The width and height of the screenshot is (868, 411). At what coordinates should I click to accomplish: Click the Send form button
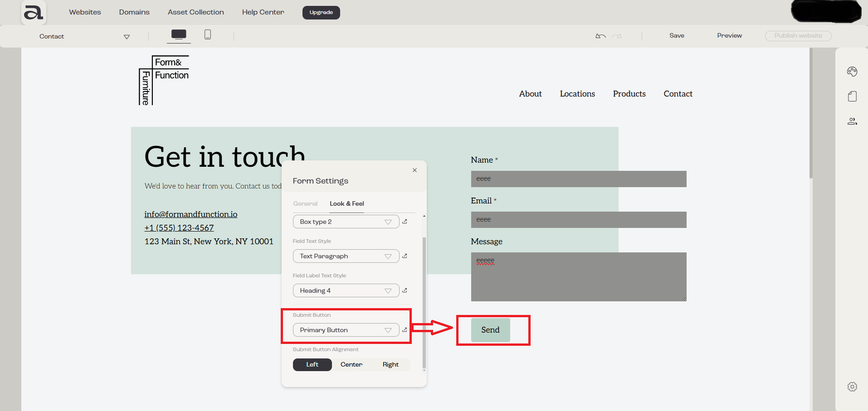point(490,330)
